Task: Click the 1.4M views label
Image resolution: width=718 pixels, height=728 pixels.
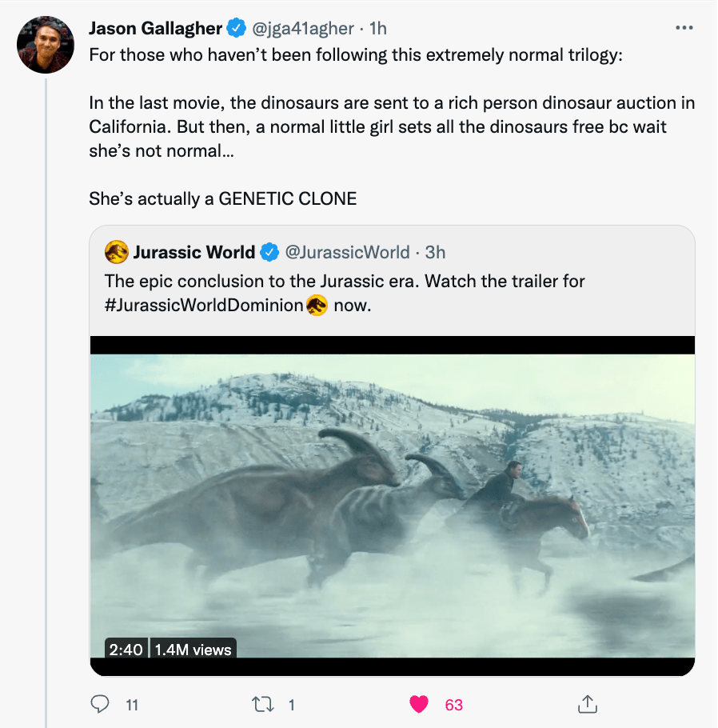Action: tap(193, 650)
